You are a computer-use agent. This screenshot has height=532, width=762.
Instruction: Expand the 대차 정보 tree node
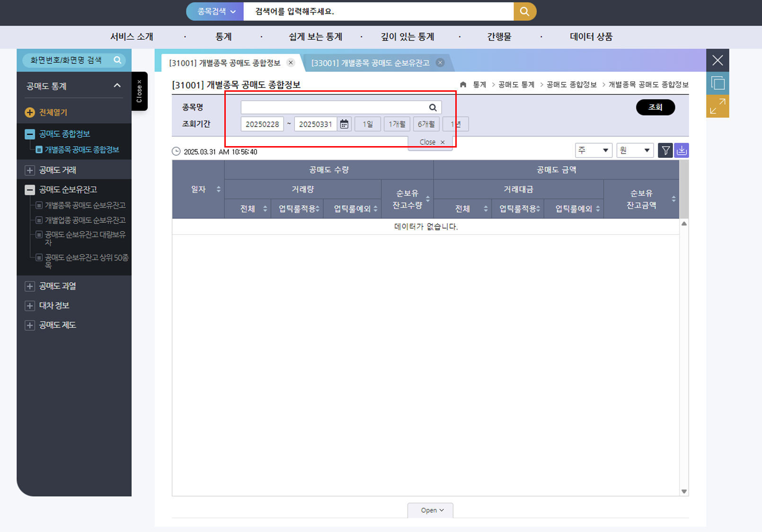pyautogui.click(x=30, y=305)
